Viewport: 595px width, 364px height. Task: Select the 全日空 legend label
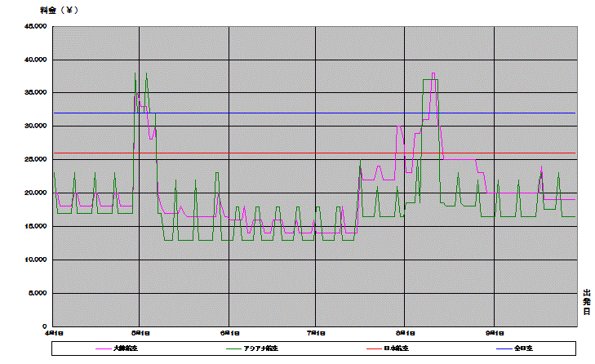(x=522, y=348)
